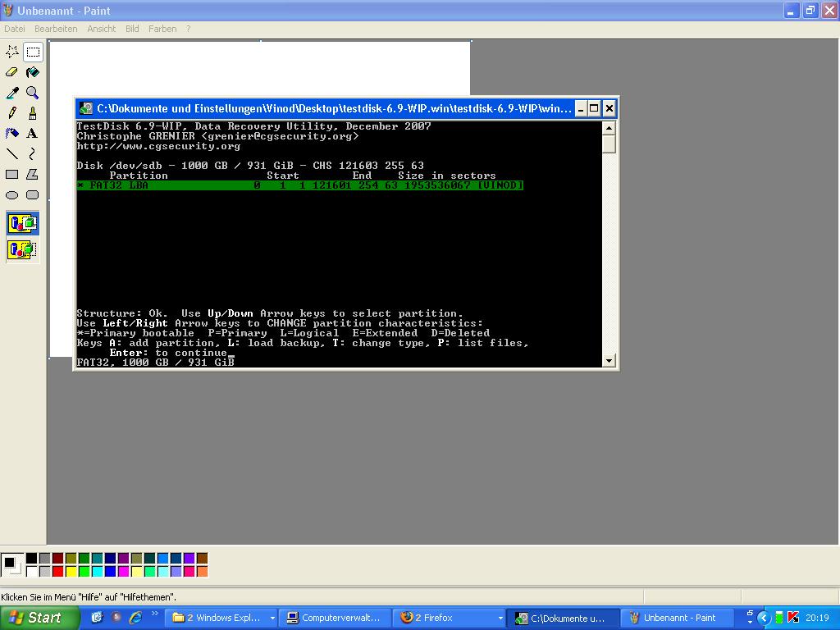This screenshot has width=840, height=630.
Task: Click the Show Desktop quick launch icon
Action: coord(97,618)
